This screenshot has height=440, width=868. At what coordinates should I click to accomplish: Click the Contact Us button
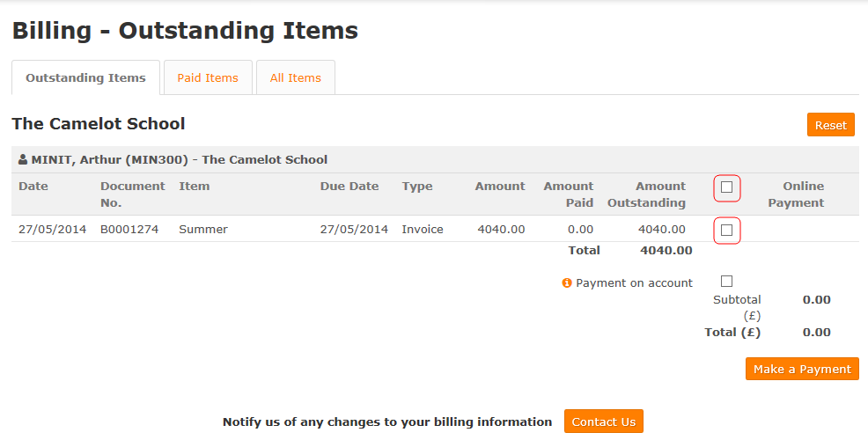pos(603,422)
